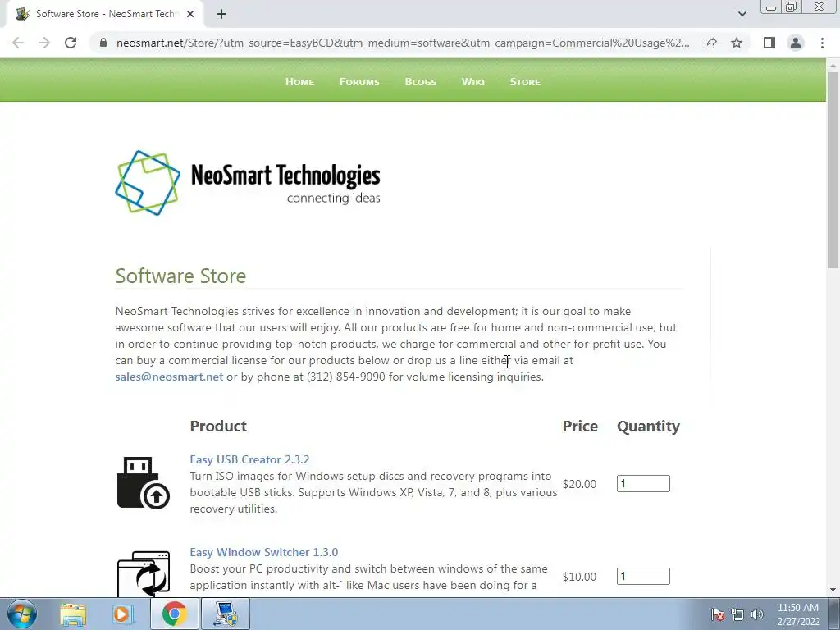Click the padlock site info icon
Viewport: 840px width, 630px height.
coord(103,43)
